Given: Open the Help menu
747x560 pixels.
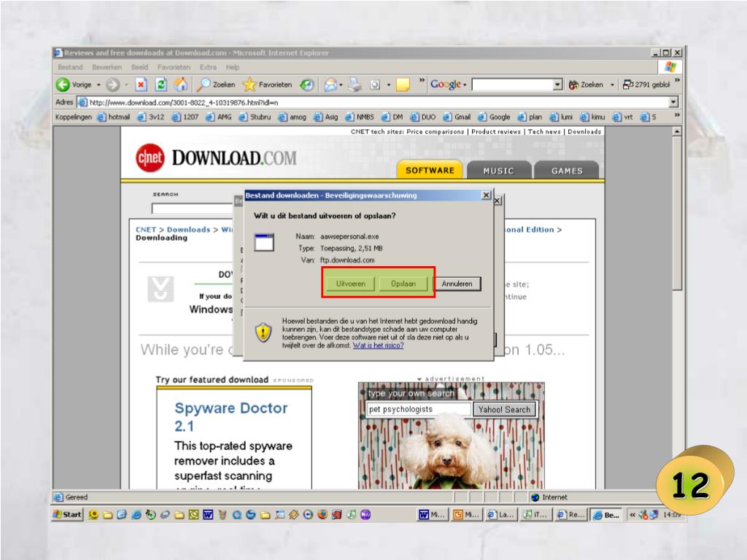Looking at the screenshot, I should [233, 67].
